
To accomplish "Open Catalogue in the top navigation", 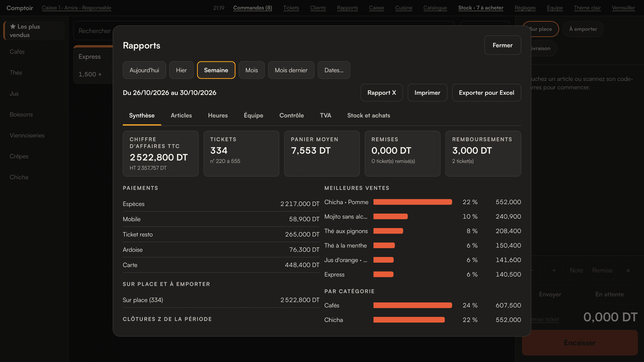I will 435,8.
